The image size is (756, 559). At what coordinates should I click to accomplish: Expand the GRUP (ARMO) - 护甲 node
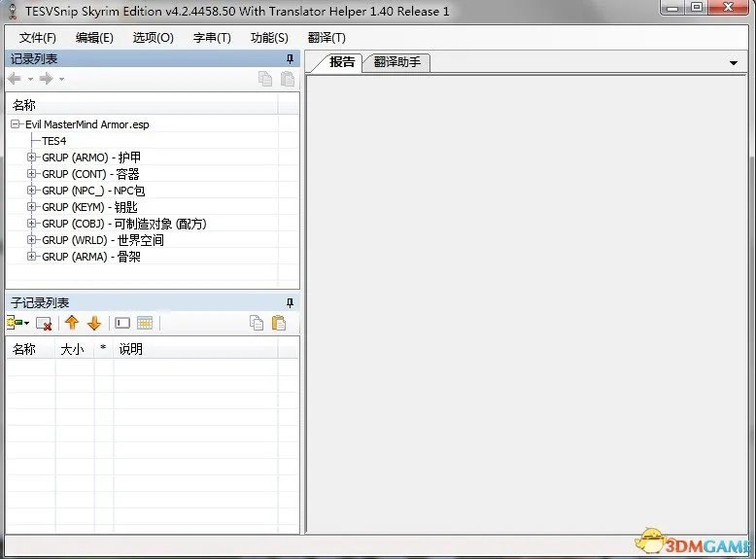[32, 157]
